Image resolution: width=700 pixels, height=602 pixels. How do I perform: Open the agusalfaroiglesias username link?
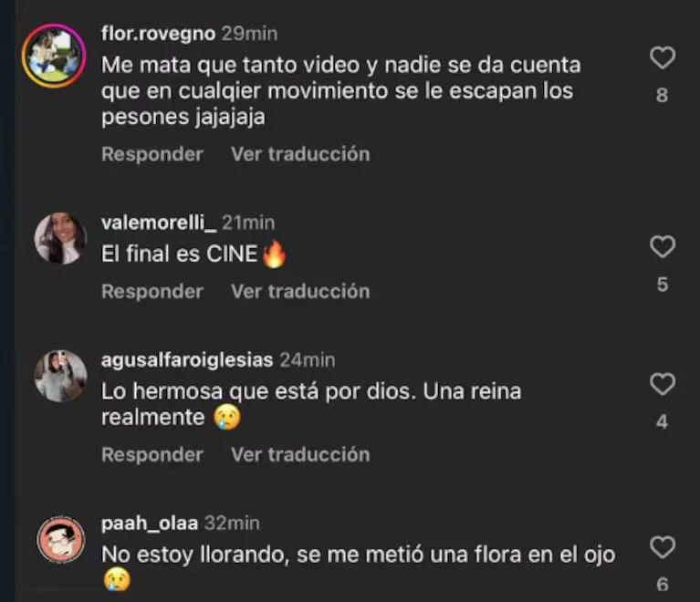click(x=187, y=360)
